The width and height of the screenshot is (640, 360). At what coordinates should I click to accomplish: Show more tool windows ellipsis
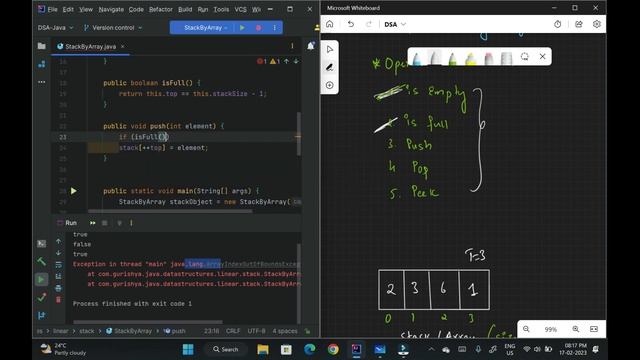pos(42,82)
